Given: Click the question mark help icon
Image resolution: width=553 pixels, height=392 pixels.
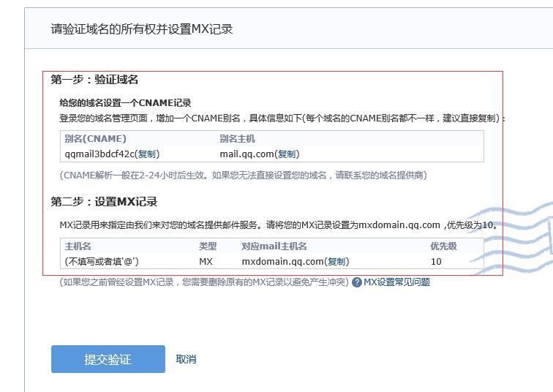Looking at the screenshot, I should tap(357, 282).
